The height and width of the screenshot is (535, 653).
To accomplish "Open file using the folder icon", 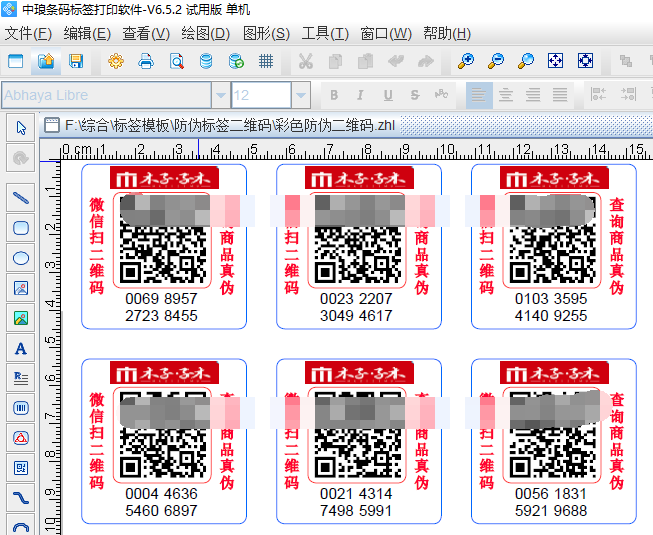I will [46, 61].
